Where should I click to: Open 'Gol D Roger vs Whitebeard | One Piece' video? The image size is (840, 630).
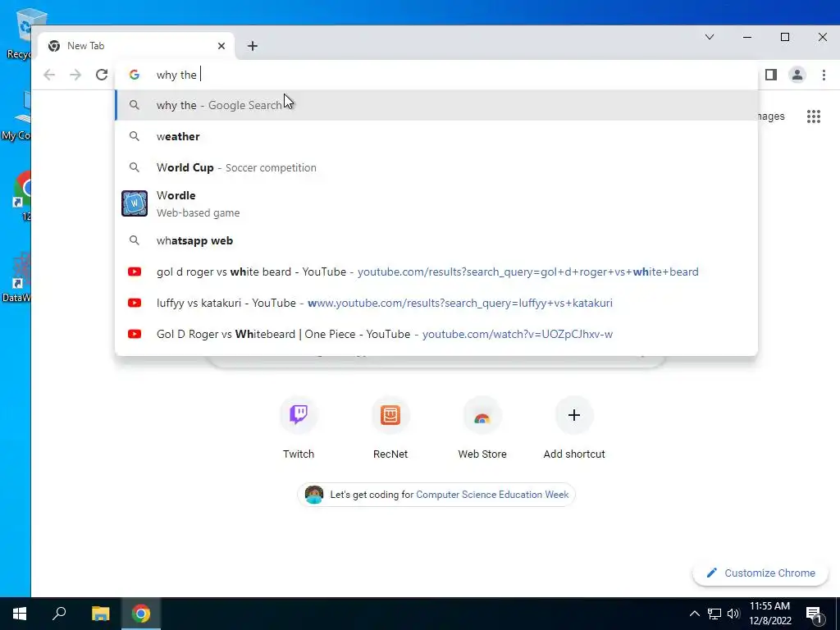click(x=436, y=334)
